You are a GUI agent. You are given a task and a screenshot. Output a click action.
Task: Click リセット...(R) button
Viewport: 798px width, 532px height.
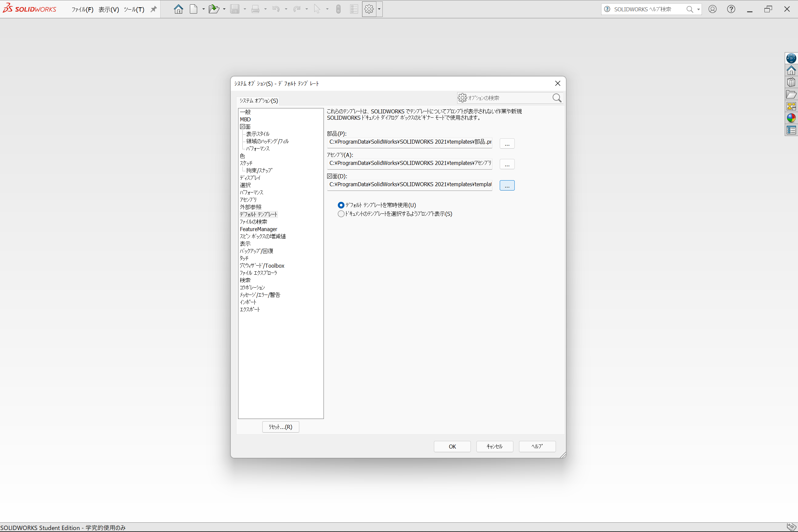pyautogui.click(x=281, y=427)
